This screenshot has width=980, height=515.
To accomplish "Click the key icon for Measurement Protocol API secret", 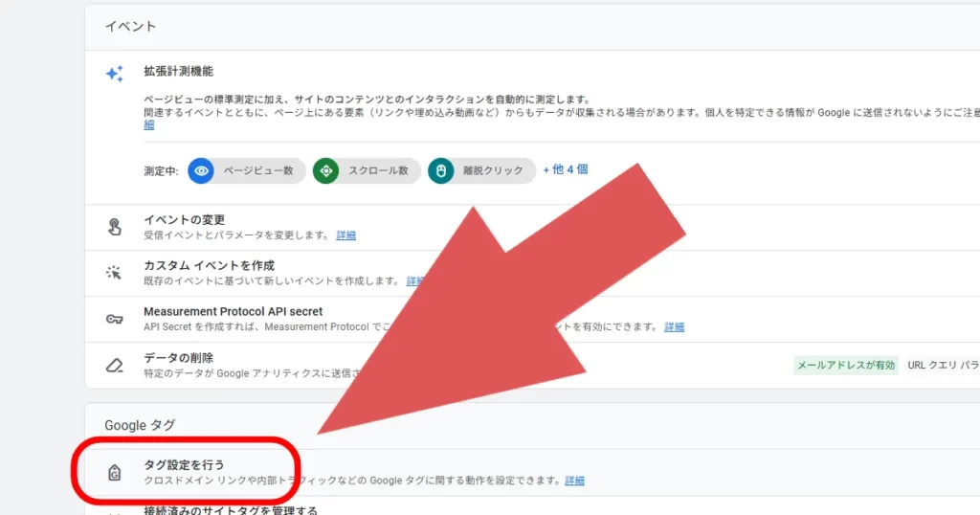I will pos(114,319).
